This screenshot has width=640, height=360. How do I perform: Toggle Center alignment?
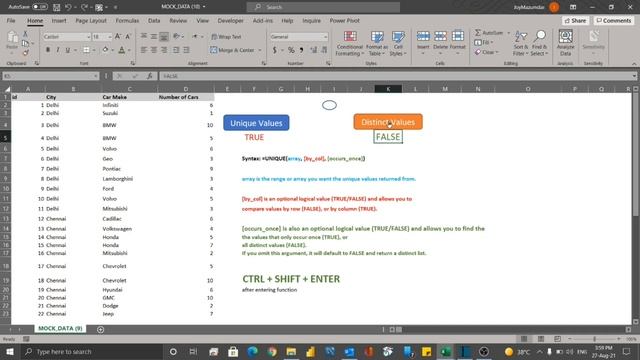154,50
